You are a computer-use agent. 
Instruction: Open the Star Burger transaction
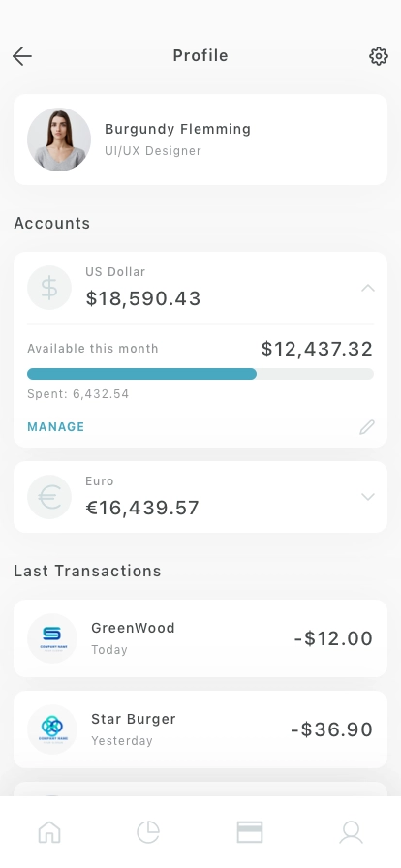tap(200, 729)
